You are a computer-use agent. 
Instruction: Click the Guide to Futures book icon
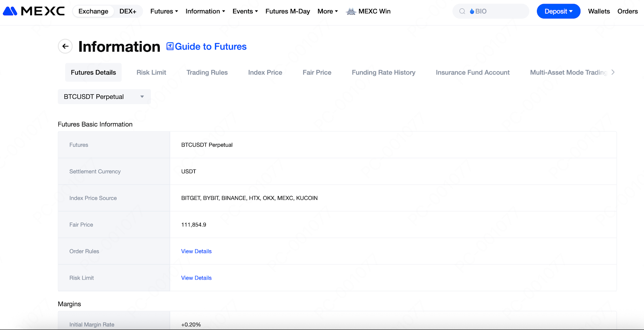[170, 46]
